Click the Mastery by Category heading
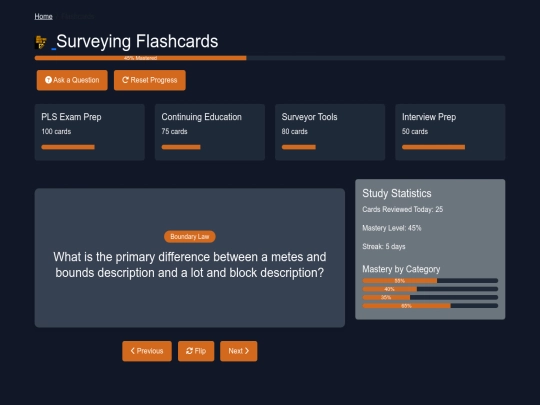The image size is (540, 405). tap(401, 269)
